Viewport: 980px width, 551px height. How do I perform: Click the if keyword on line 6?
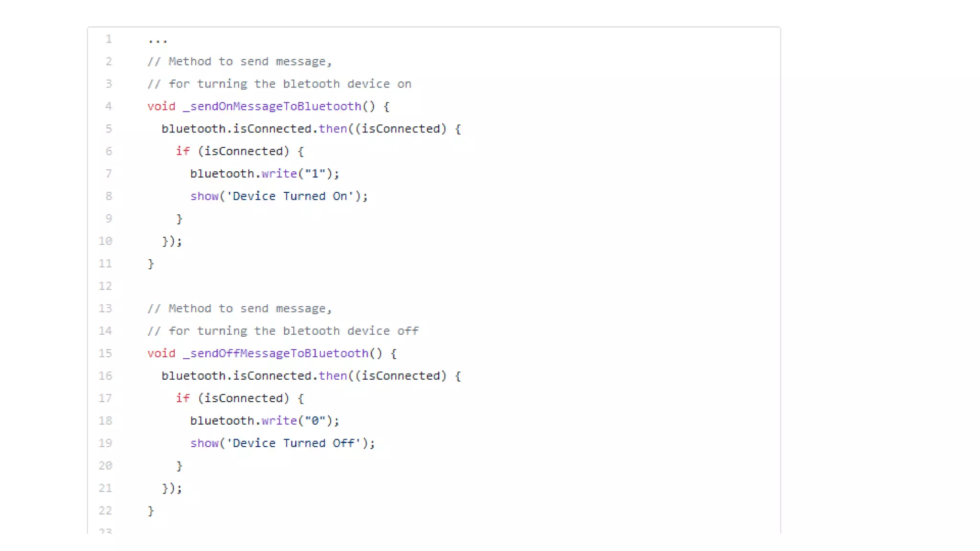[182, 151]
